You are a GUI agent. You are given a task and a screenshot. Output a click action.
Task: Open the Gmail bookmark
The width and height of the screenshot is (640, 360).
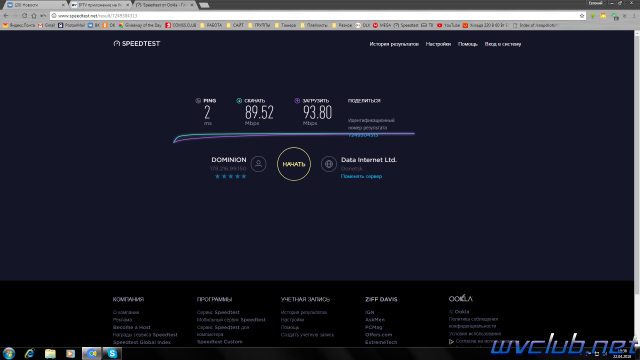(47, 25)
